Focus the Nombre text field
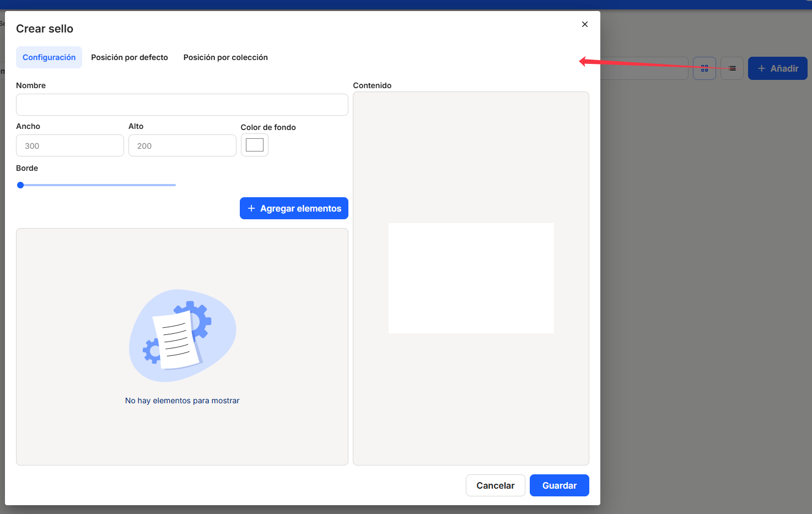812x514 pixels. (182, 105)
